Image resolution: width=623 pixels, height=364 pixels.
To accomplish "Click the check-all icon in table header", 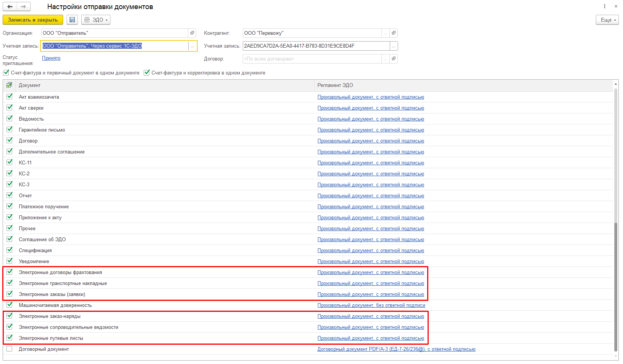I will (9, 85).
